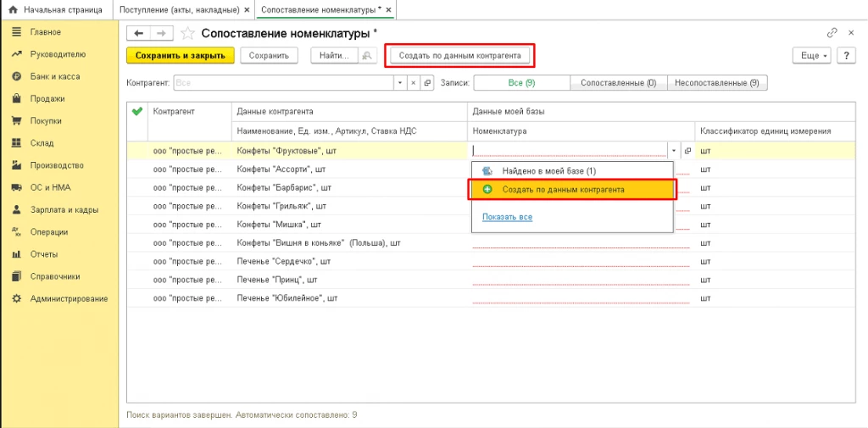Clear the Контрагент filter with the X

click(414, 82)
